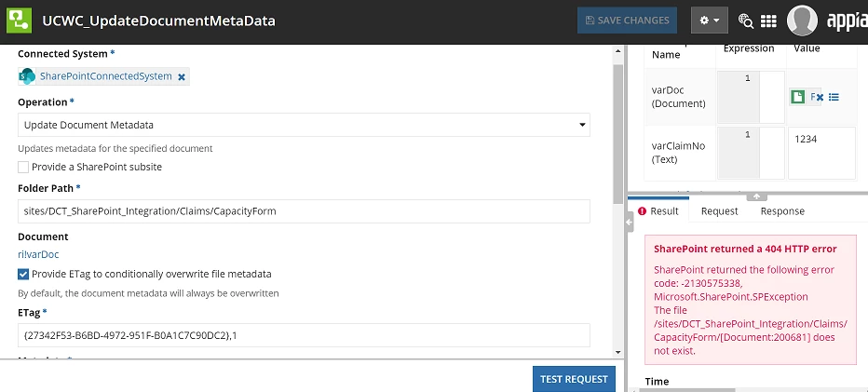Viewport: 868px width, 392px height.
Task: Click the varDoc expression editor box
Action: click(x=751, y=98)
